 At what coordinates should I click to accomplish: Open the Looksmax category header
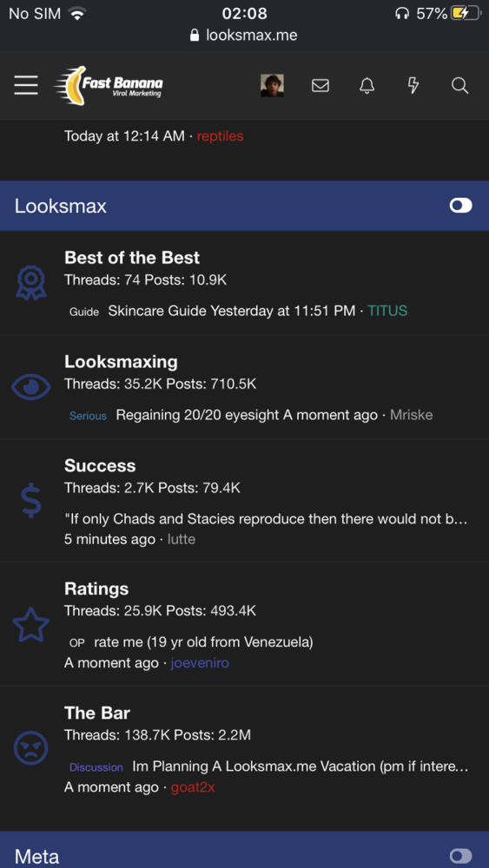(60, 206)
